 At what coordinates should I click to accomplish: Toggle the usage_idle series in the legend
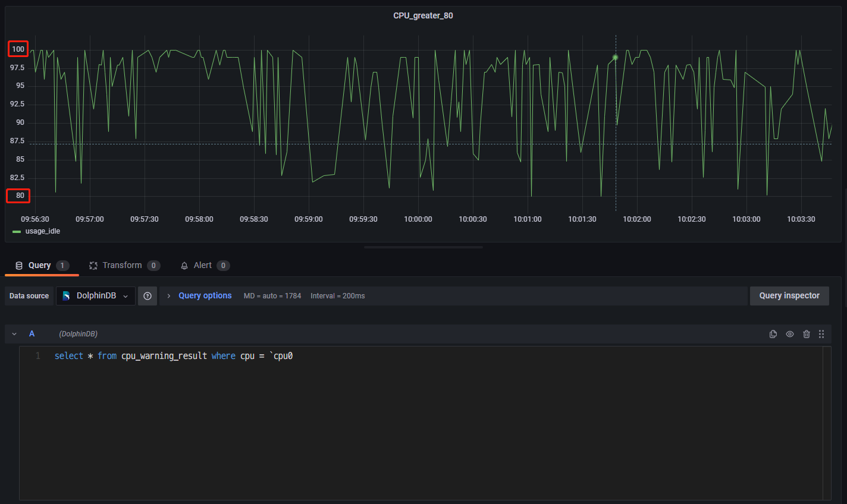click(42, 231)
